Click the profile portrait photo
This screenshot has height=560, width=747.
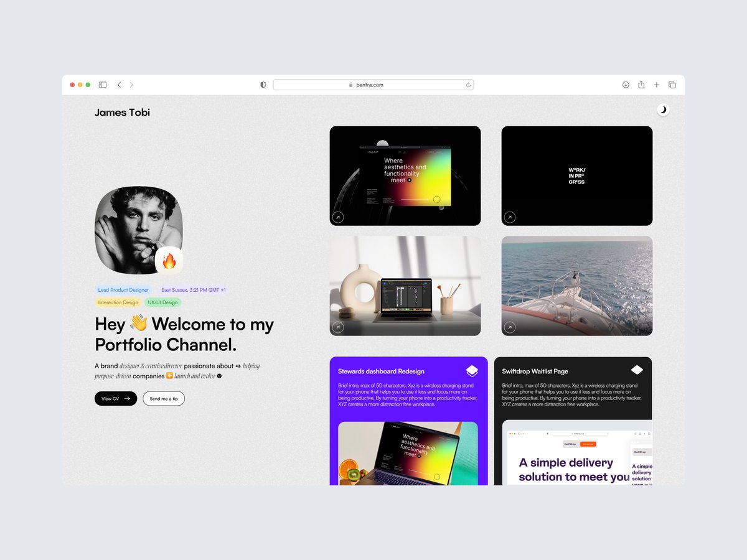(138, 230)
